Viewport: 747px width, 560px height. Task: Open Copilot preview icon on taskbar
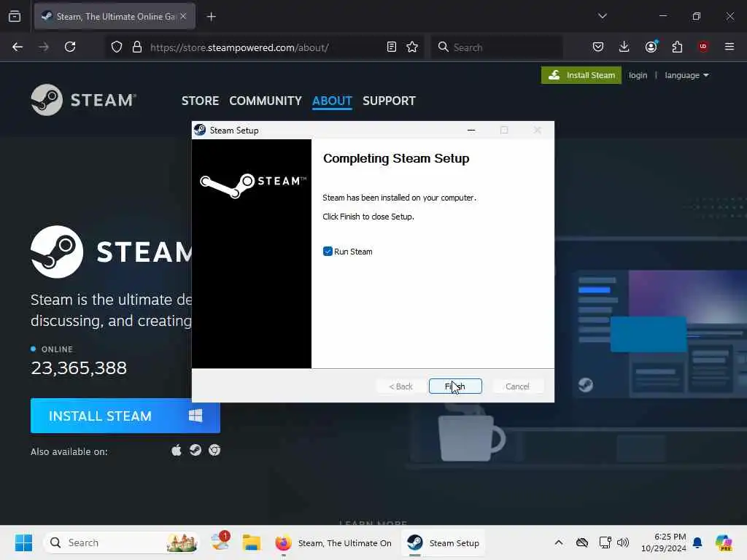pos(724,542)
